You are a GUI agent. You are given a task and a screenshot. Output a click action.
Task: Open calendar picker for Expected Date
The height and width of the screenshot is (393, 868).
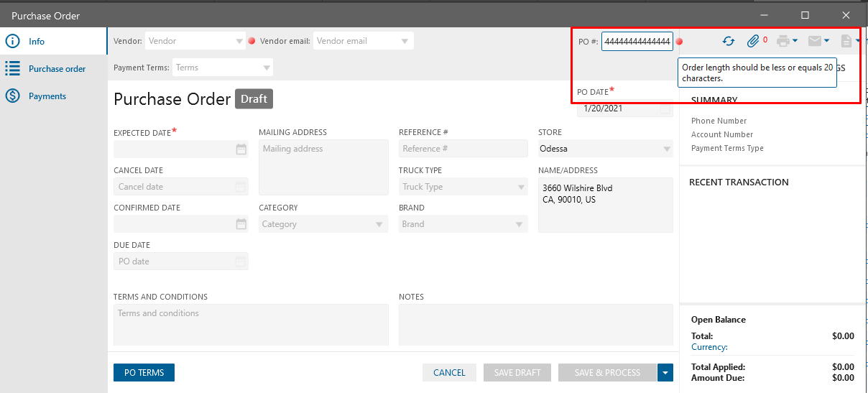point(241,149)
